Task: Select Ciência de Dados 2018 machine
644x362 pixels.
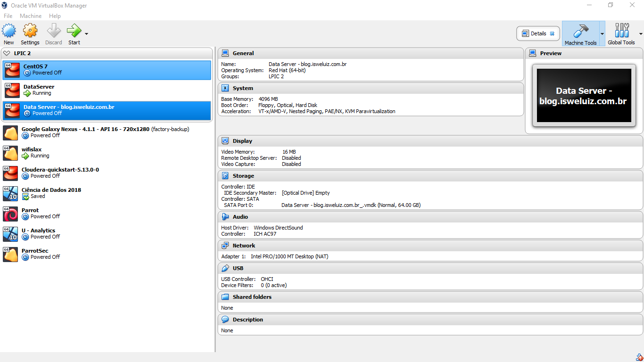Action: pos(107,193)
